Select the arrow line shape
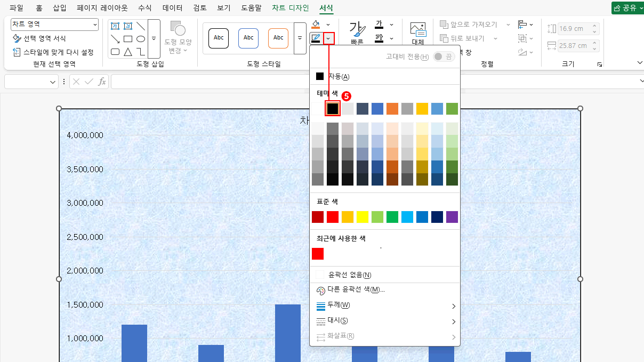The image size is (644, 362). (x=115, y=39)
